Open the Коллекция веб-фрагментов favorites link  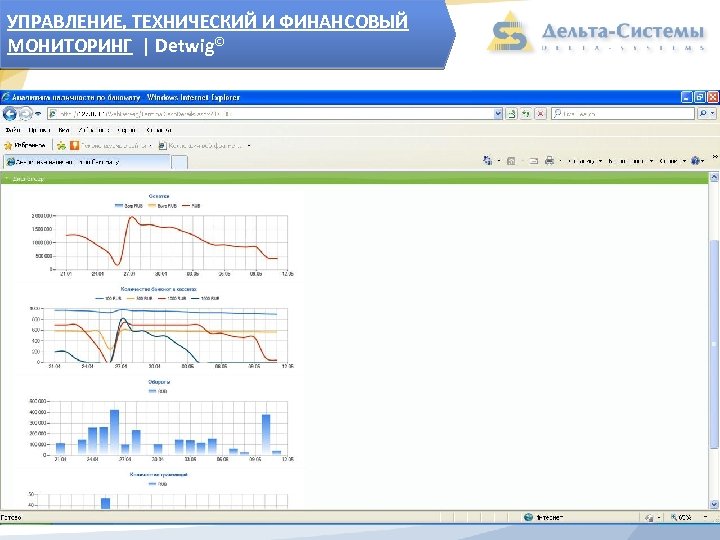point(202,146)
